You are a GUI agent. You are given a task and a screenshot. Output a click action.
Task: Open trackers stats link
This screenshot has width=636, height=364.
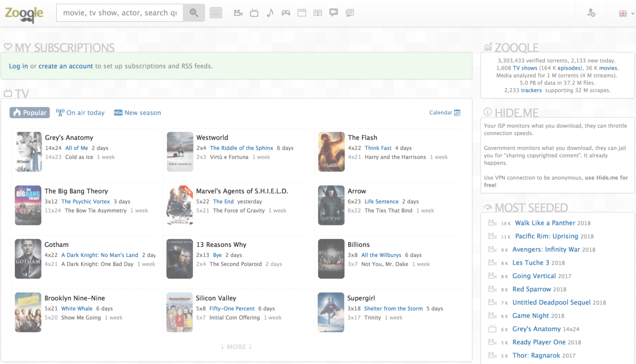coord(531,90)
